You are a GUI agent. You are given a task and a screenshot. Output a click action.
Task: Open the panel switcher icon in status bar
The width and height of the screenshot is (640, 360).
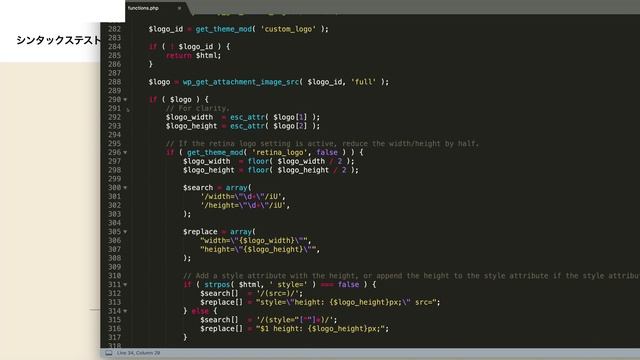109,353
